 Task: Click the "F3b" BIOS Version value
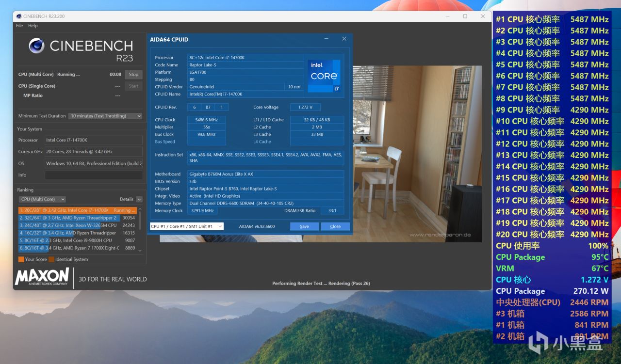266,181
